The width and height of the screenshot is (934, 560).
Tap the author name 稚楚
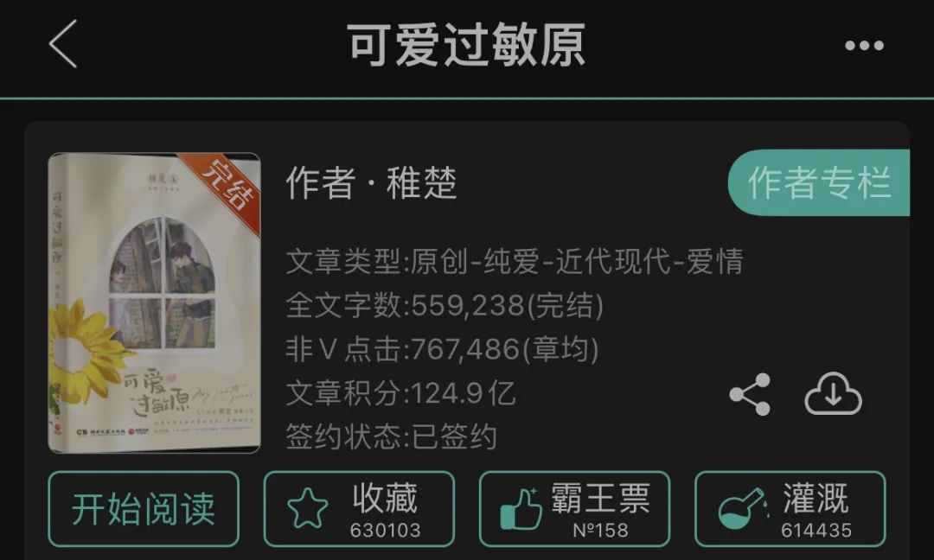(422, 182)
